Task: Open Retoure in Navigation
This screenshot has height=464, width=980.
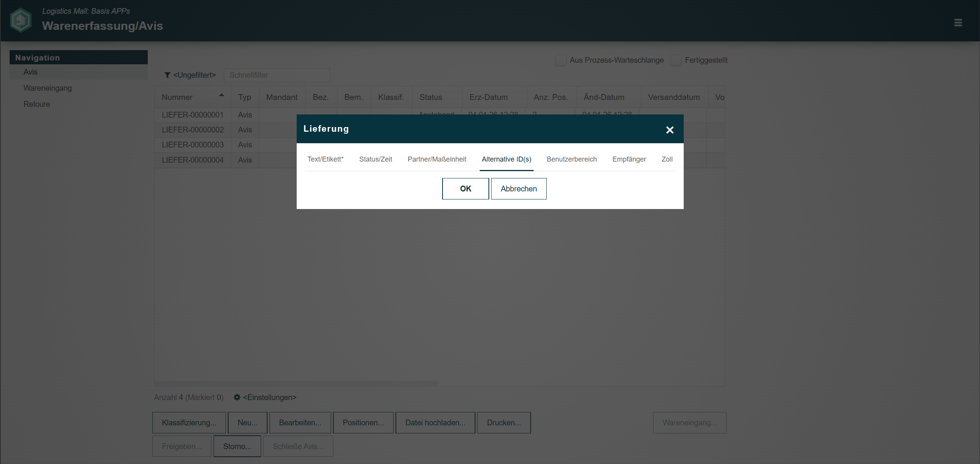Action: coord(78,104)
